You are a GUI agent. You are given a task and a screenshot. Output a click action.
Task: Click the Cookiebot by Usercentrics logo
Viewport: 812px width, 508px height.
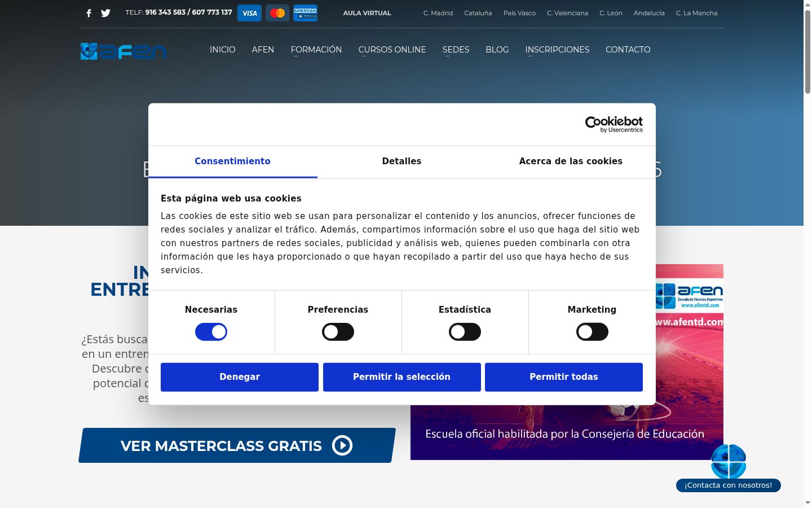[x=614, y=124]
